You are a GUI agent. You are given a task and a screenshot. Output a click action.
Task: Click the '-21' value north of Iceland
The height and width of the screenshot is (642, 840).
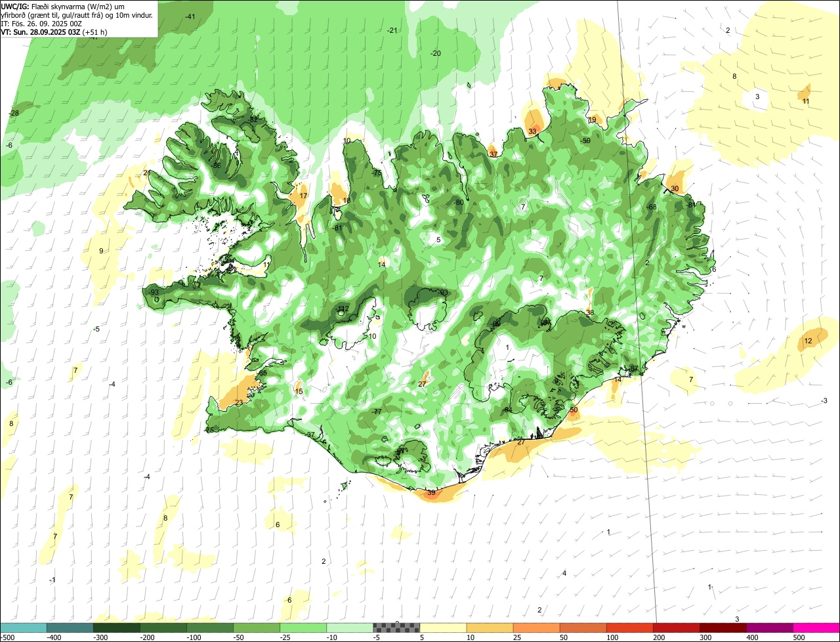[392, 30]
